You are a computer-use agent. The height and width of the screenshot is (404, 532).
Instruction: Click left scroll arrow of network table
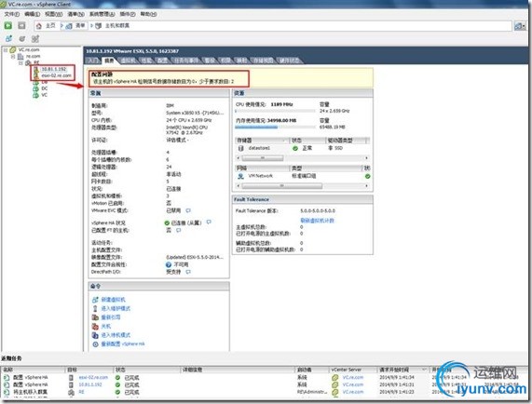pos(238,186)
